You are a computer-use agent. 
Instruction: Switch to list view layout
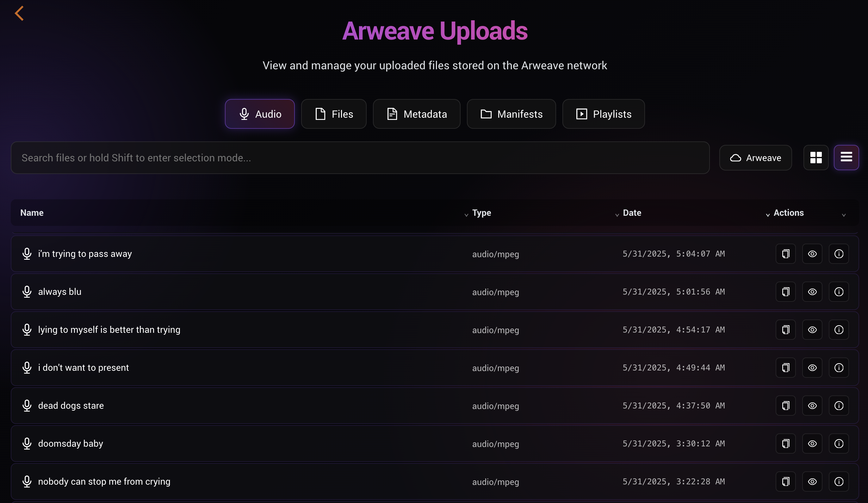tap(846, 158)
